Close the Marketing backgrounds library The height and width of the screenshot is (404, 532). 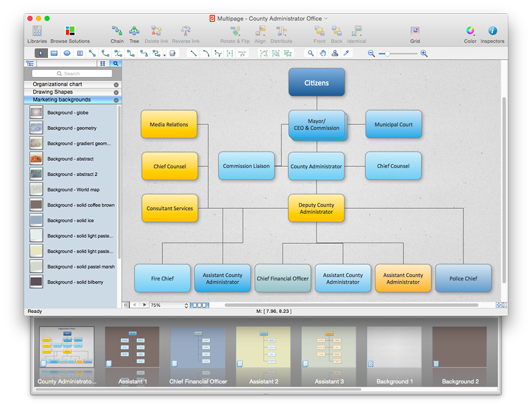tap(116, 100)
